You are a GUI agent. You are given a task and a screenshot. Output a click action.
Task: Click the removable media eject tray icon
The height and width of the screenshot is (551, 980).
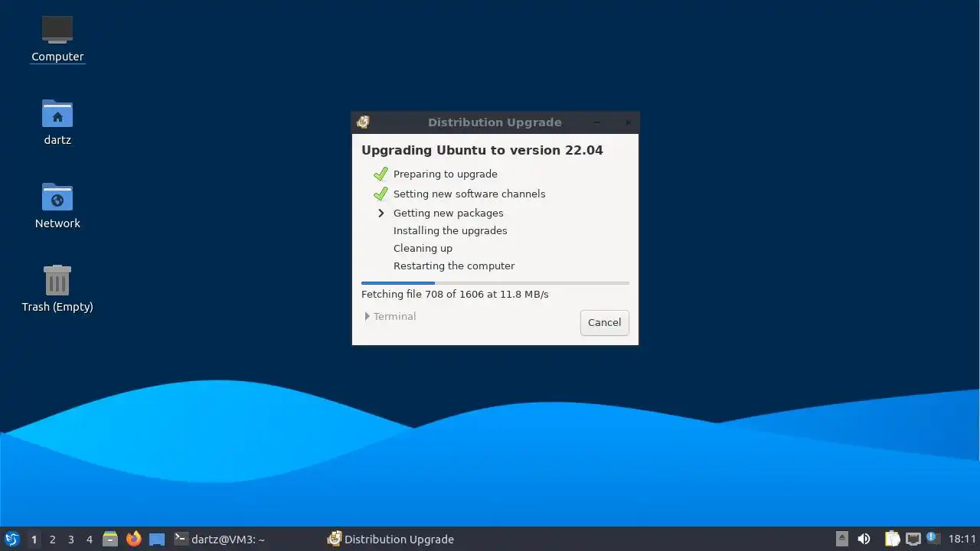coord(842,539)
